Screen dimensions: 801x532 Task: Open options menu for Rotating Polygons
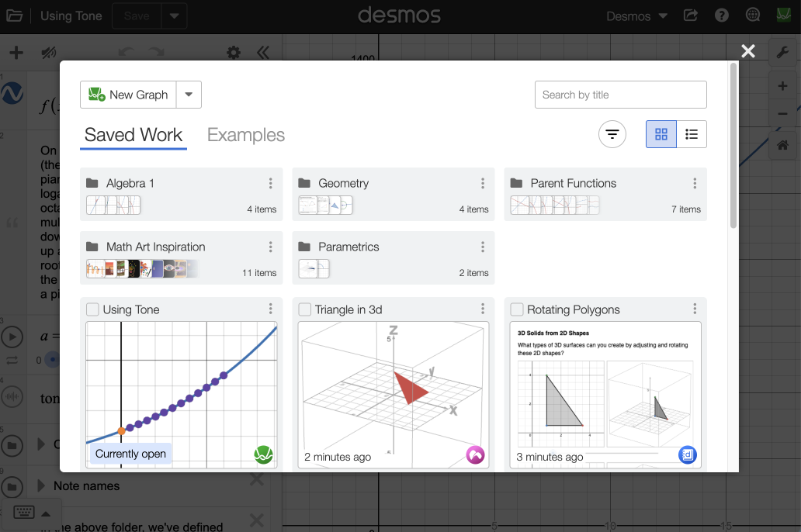(x=694, y=309)
